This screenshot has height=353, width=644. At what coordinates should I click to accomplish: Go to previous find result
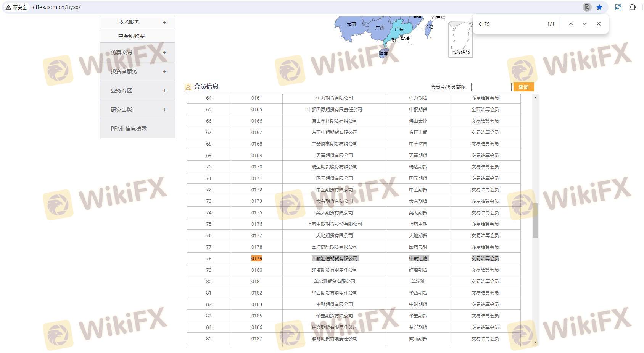(571, 24)
